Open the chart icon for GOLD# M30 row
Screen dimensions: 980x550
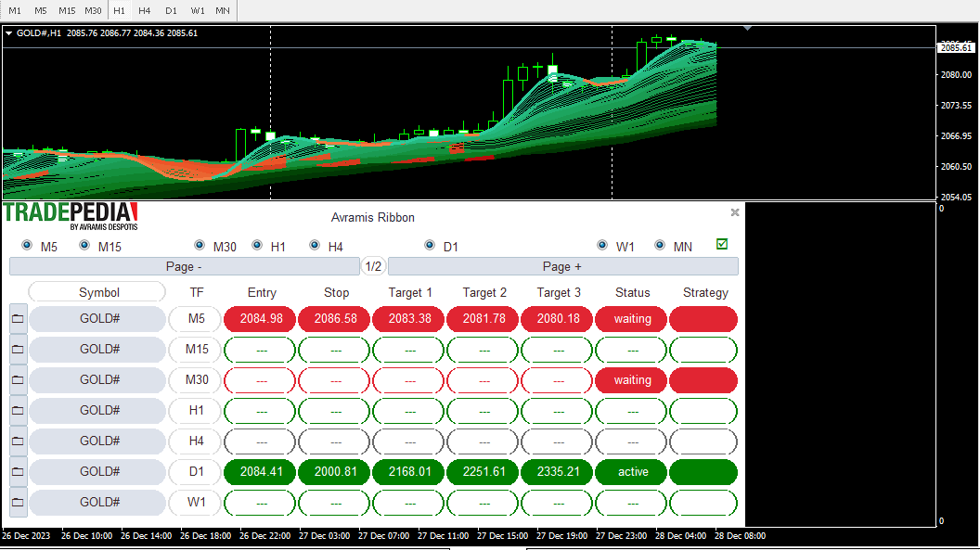[18, 380]
